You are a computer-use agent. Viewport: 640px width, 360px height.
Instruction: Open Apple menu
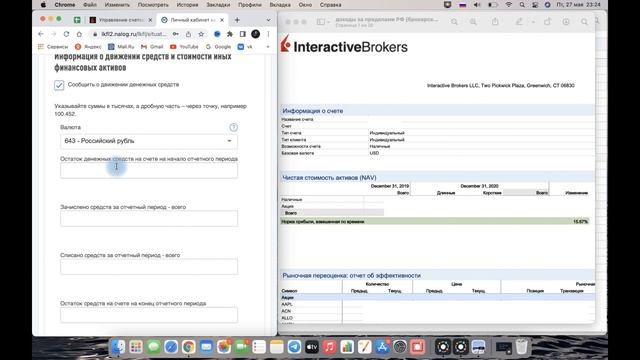click(x=43, y=5)
